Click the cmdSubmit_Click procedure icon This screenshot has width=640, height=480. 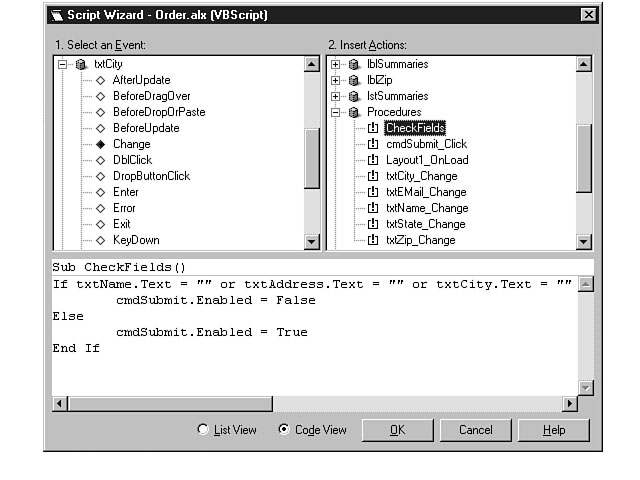[373, 144]
